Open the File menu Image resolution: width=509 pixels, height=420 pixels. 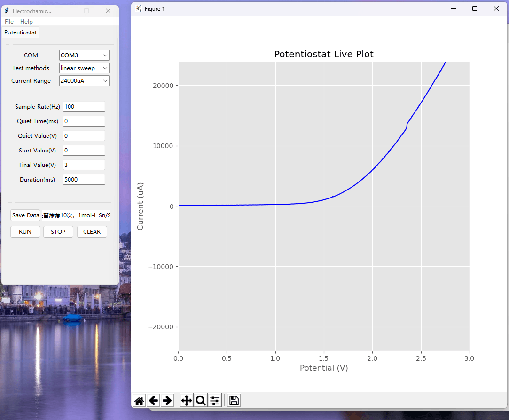coord(9,22)
